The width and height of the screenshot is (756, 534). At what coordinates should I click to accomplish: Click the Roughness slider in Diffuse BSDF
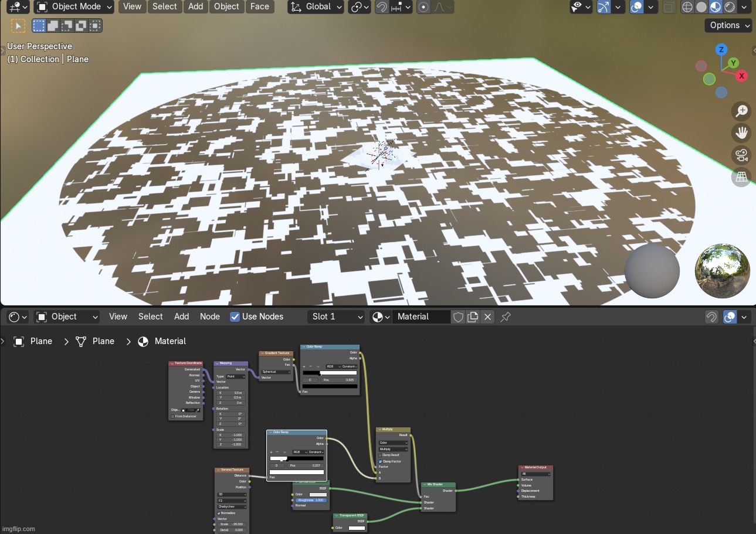(311, 500)
